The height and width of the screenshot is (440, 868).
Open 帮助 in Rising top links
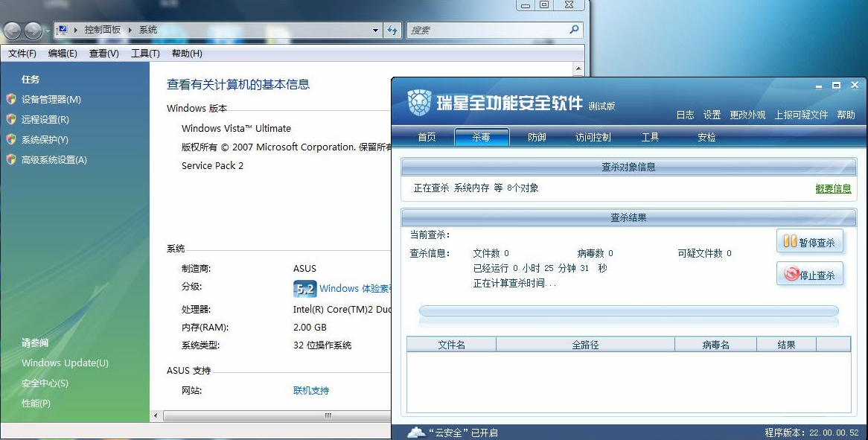click(x=846, y=115)
